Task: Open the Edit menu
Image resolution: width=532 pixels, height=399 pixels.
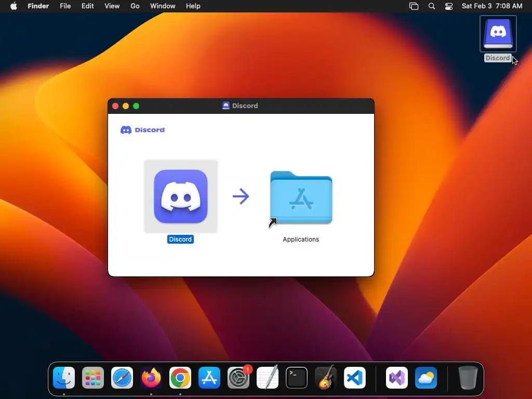Action: click(x=87, y=6)
